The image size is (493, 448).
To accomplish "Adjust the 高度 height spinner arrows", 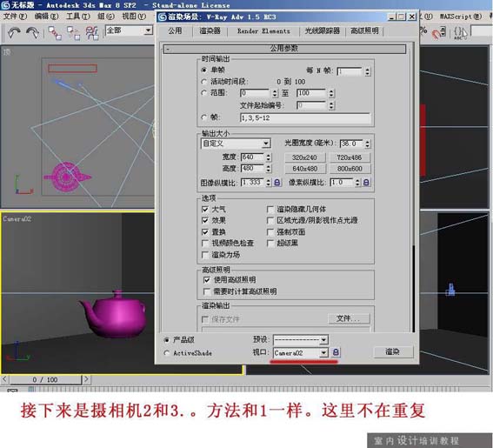I will (269, 168).
